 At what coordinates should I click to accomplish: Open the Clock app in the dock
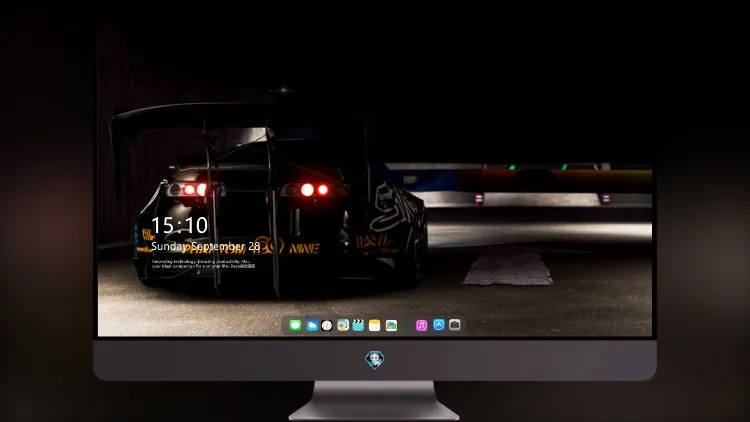click(x=327, y=325)
